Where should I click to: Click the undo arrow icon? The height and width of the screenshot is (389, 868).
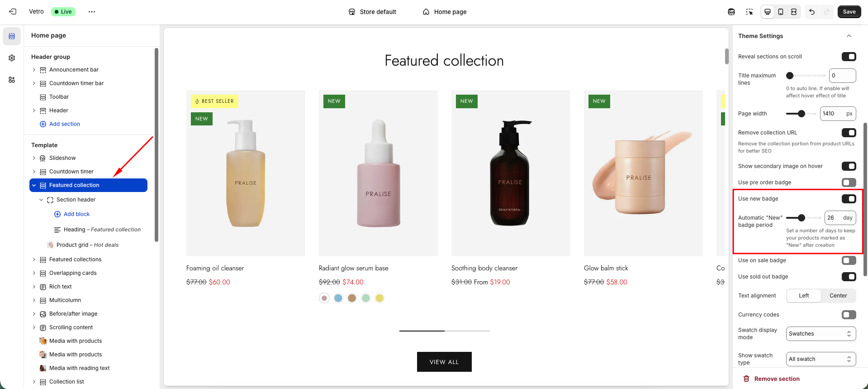[x=812, y=12]
